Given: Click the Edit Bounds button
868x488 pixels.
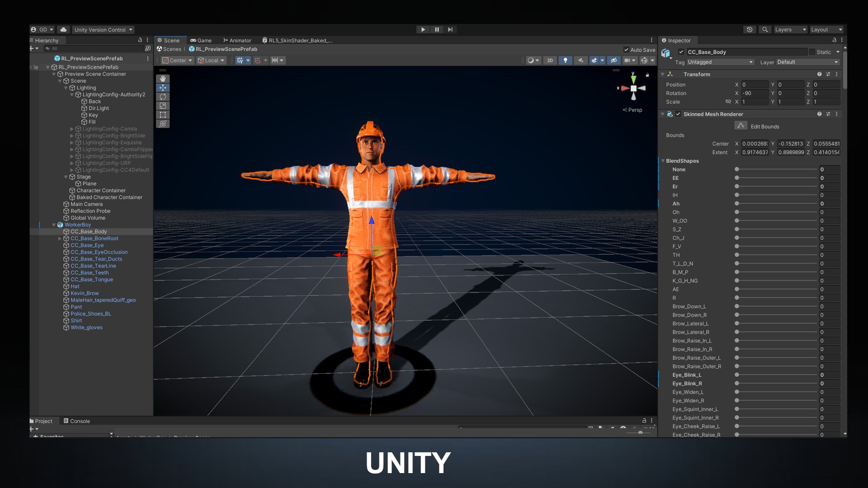Looking at the screenshot, I should pos(741,126).
